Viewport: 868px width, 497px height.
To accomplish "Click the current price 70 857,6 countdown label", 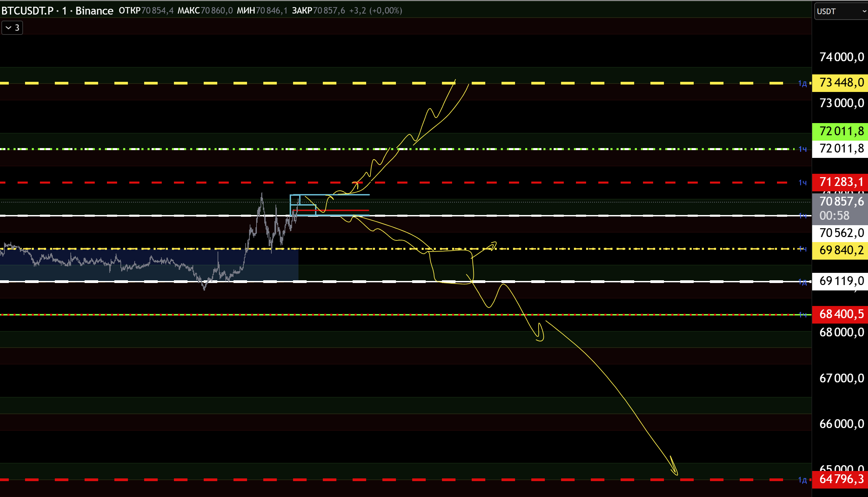I will [x=840, y=208].
